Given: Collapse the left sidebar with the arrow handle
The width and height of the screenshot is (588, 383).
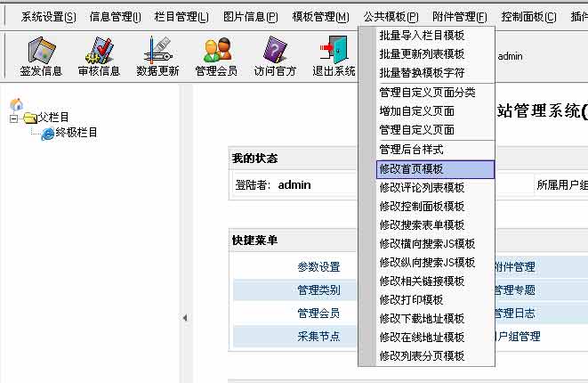Looking at the screenshot, I should (x=185, y=318).
